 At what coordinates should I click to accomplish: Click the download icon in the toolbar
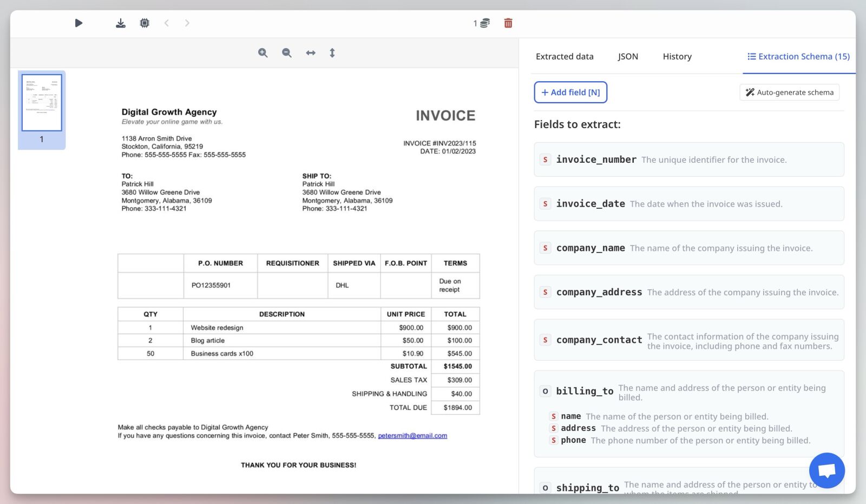coord(121,23)
